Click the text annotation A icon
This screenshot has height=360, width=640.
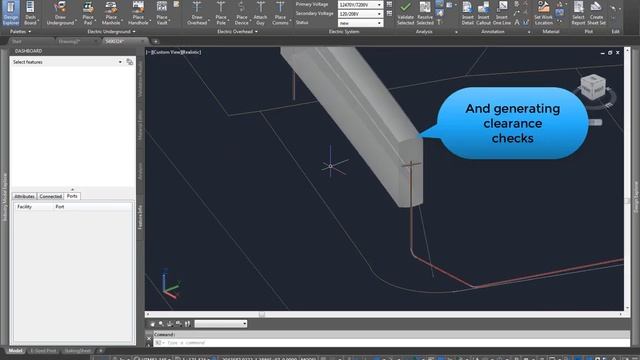pyautogui.click(x=517, y=22)
